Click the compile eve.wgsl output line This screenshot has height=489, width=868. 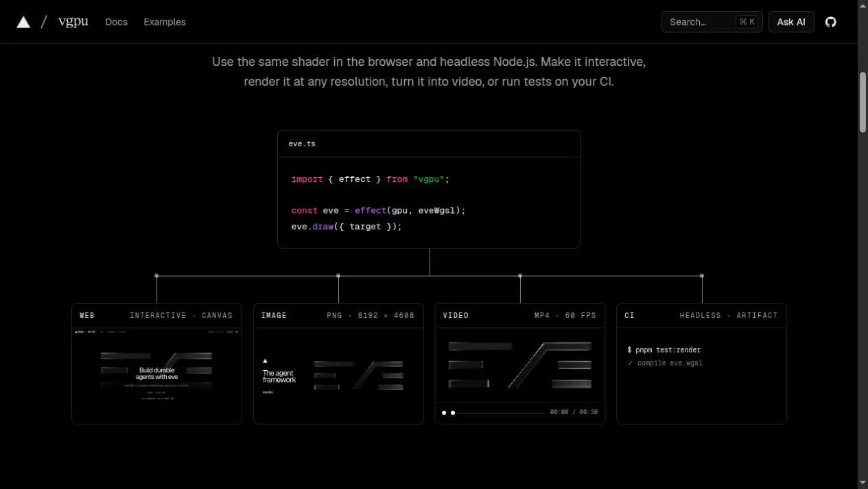pos(665,363)
